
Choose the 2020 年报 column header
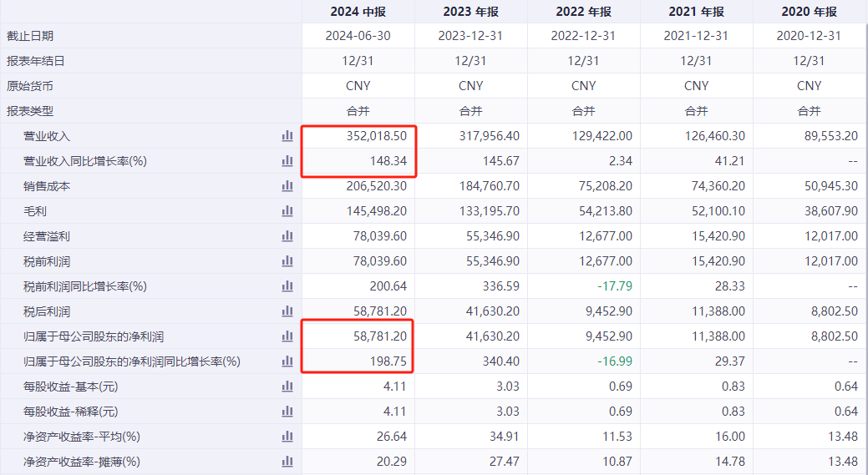pyautogui.click(x=809, y=12)
